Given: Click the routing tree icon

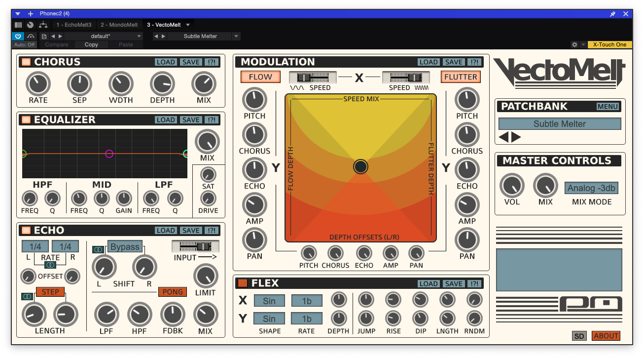Looking at the screenshot, I should (x=43, y=25).
